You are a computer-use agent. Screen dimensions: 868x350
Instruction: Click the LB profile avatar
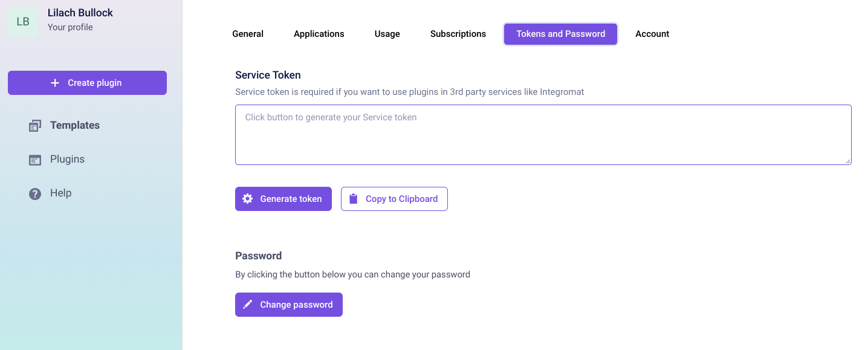[23, 22]
